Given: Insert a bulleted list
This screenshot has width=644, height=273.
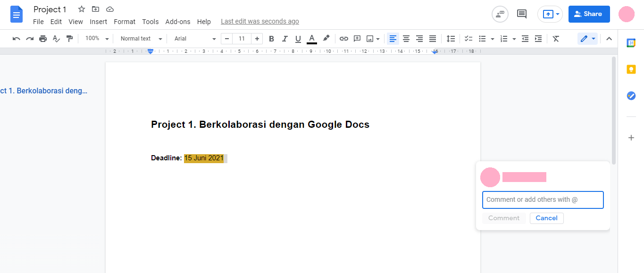Looking at the screenshot, I should coord(482,39).
